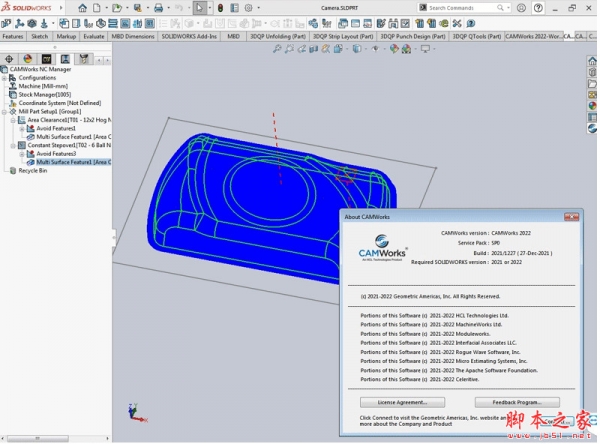This screenshot has width=600, height=444.
Task: Open the 3DQP Punch Design (Part) tab
Action: click(x=413, y=36)
